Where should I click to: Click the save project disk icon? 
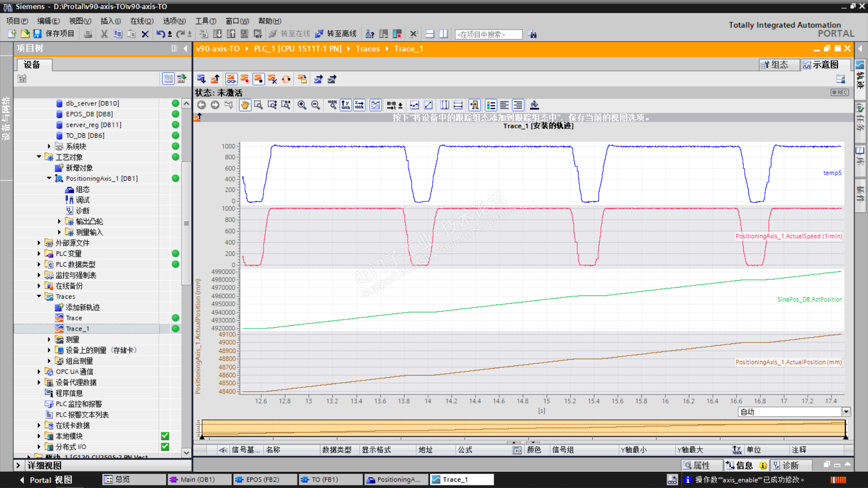(38, 34)
